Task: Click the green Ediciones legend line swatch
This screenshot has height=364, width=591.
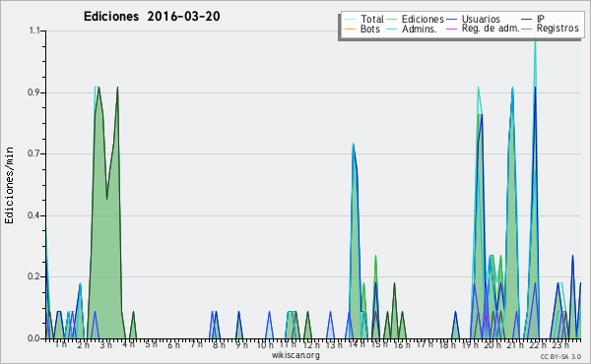Action: (392, 20)
